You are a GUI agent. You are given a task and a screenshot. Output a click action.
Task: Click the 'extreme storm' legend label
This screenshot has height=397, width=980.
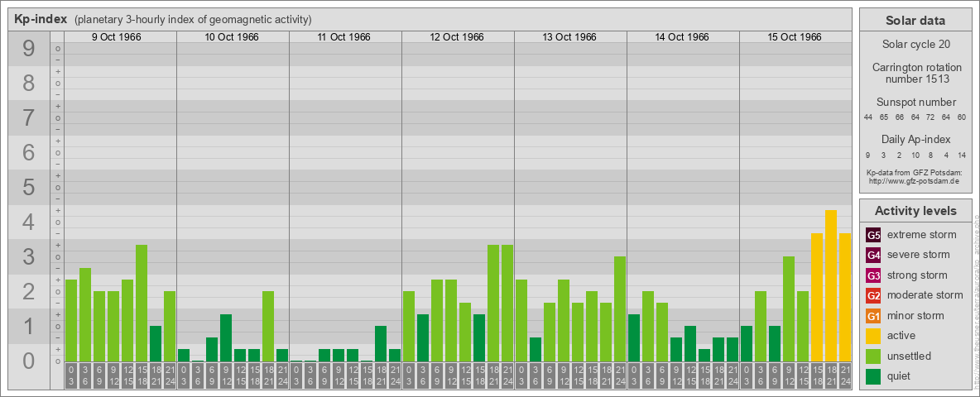tap(922, 235)
